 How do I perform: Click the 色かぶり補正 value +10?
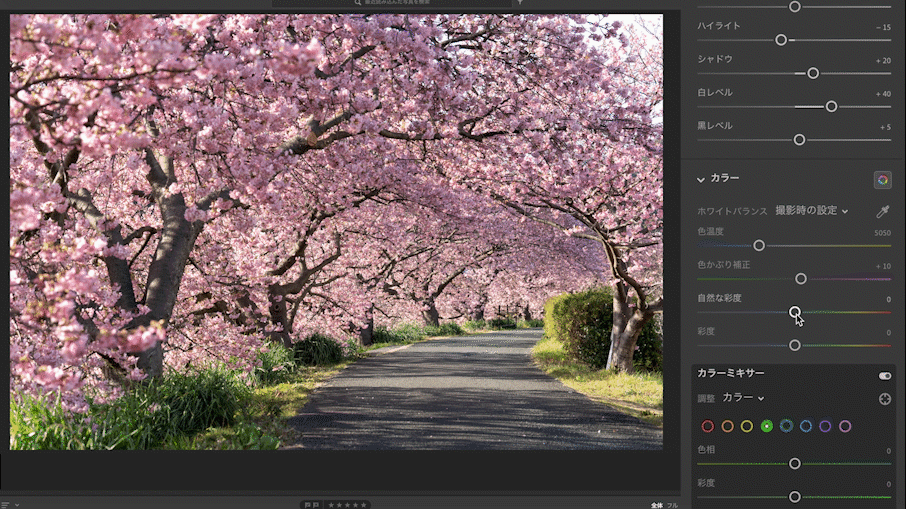tap(883, 266)
